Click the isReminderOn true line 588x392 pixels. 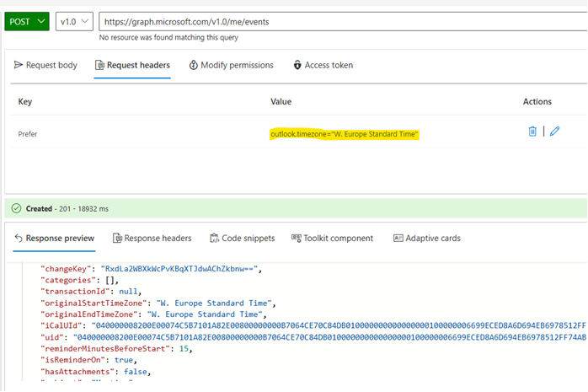tap(89, 360)
